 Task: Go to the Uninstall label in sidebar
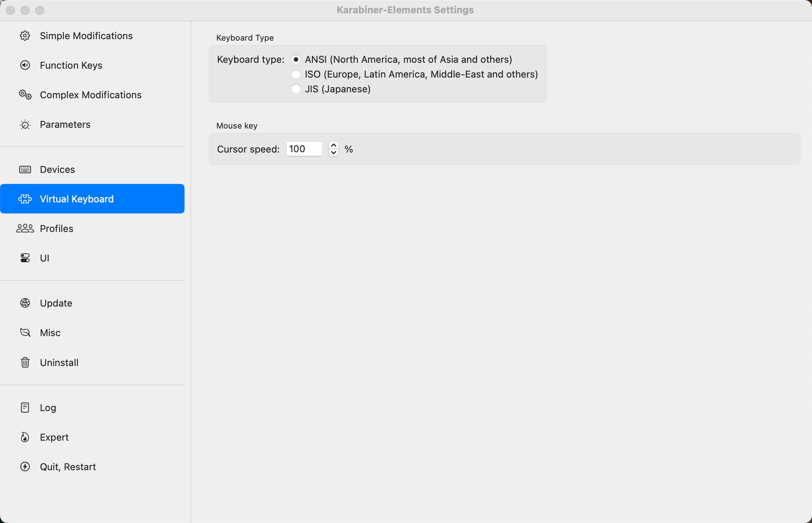(x=59, y=363)
